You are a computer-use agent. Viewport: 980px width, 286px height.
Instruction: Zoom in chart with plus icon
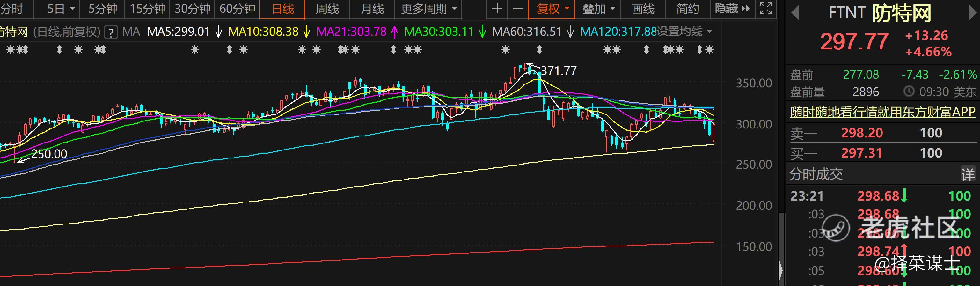pos(497,9)
